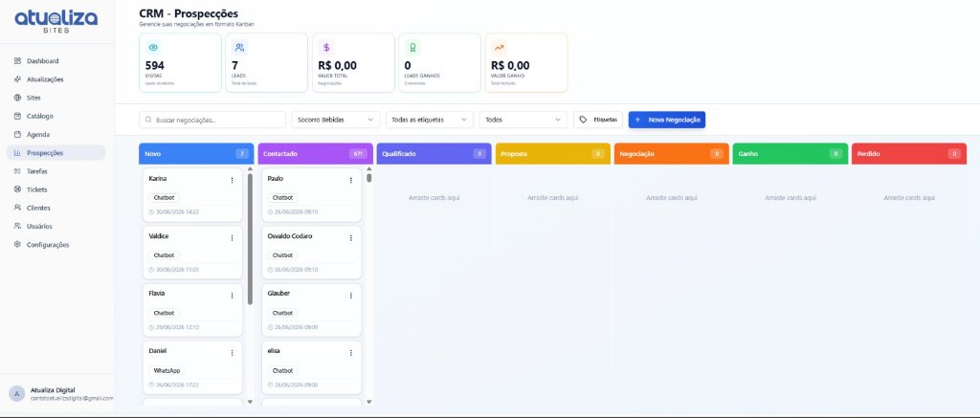The height and width of the screenshot is (418, 980).
Task: Click the award icon on Leads Ganhos card
Action: pyautogui.click(x=412, y=48)
